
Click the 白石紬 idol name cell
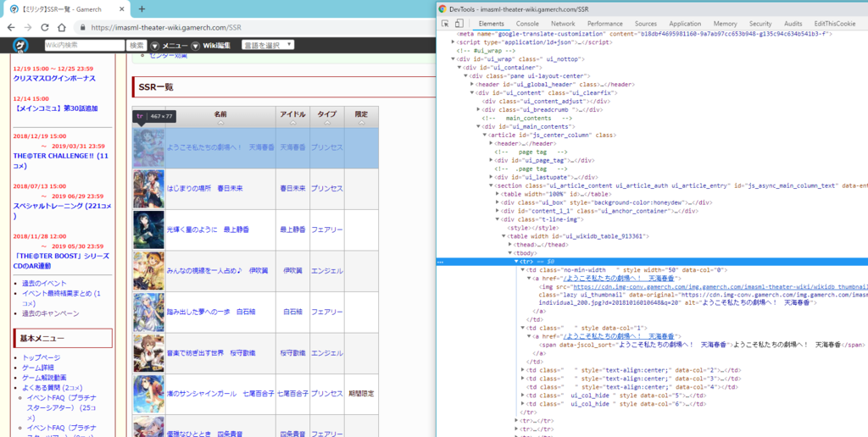292,312
